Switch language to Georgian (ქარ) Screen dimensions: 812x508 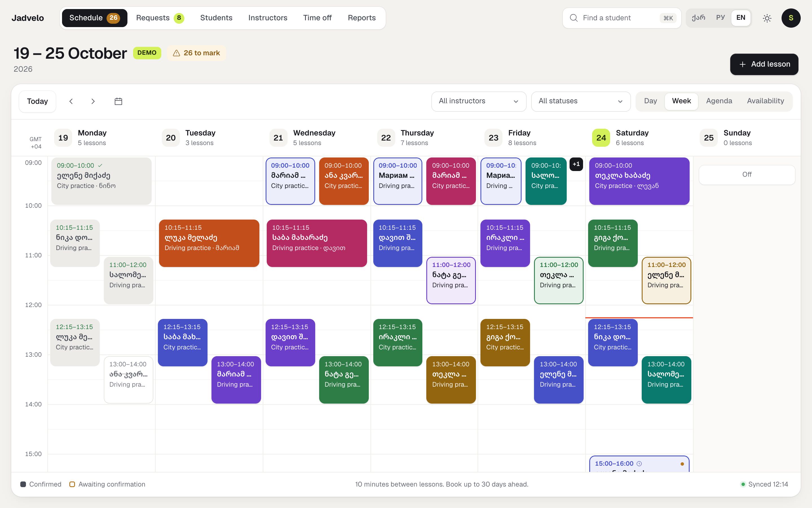(x=698, y=18)
